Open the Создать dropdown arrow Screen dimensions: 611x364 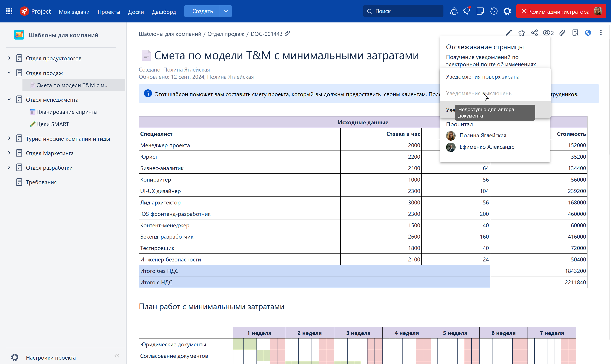point(226,11)
